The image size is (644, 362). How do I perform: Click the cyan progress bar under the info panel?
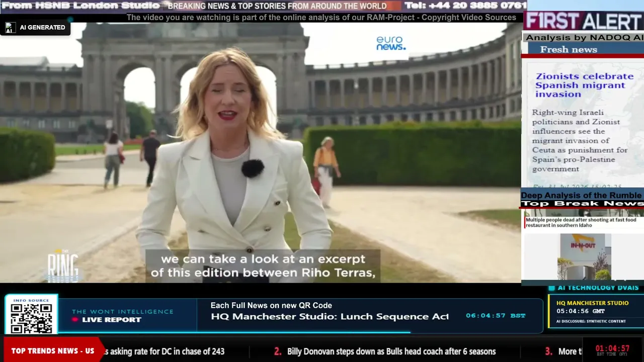[x=234, y=332]
